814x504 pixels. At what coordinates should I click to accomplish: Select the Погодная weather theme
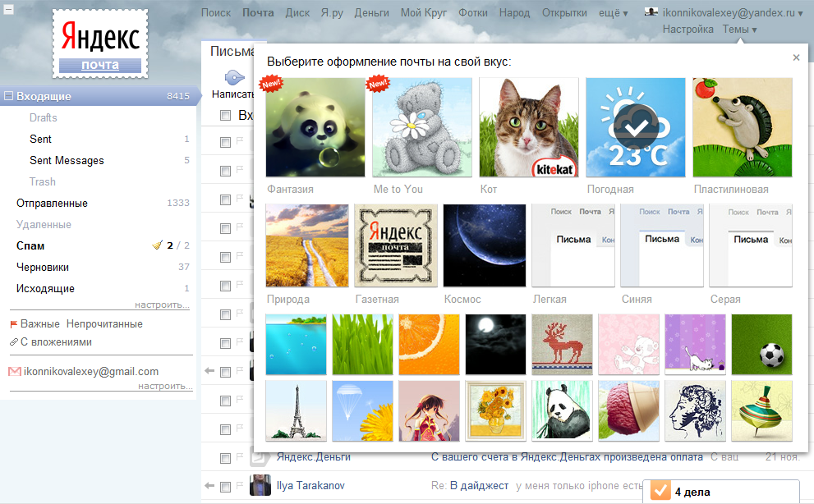click(x=636, y=128)
